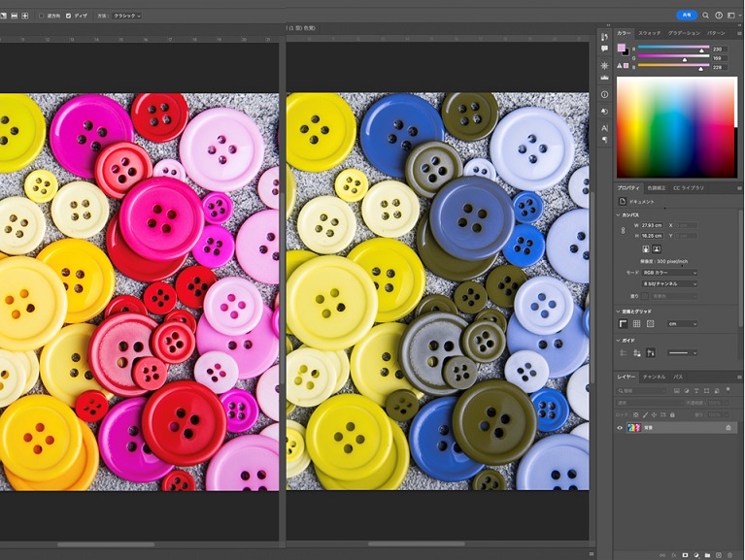Screen dimensions: 745x560
Task: Select landscape canvas orientation icon
Action: [657, 248]
